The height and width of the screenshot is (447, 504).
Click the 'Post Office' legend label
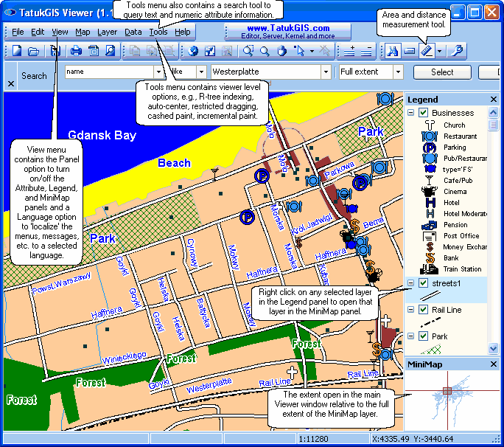(461, 236)
